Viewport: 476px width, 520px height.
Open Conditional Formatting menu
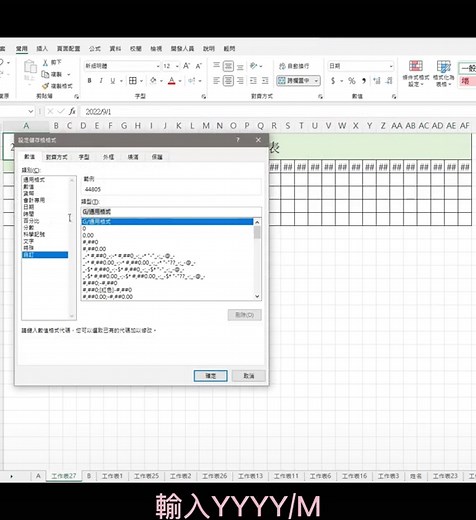(x=416, y=74)
